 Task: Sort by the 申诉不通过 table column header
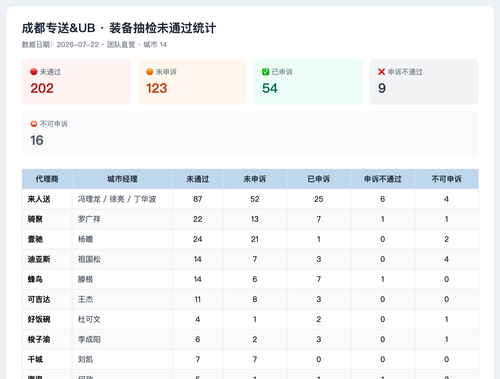tap(383, 179)
